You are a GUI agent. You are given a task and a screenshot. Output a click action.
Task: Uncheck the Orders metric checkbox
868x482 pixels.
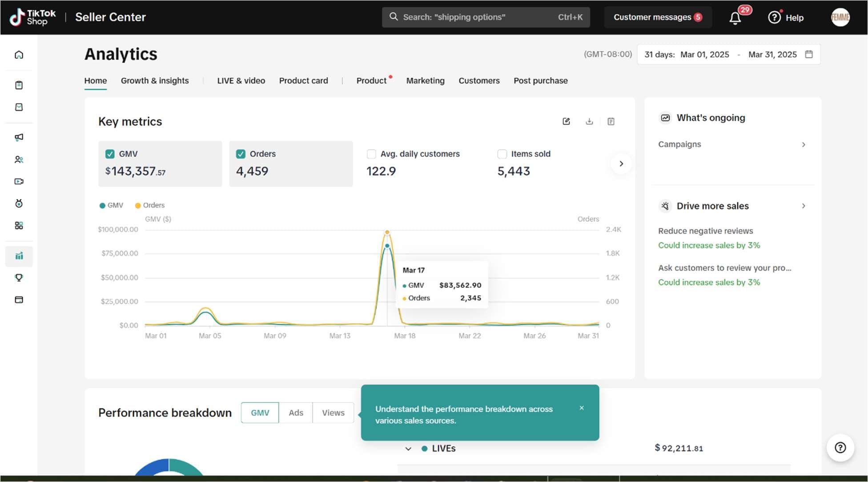[x=241, y=154]
